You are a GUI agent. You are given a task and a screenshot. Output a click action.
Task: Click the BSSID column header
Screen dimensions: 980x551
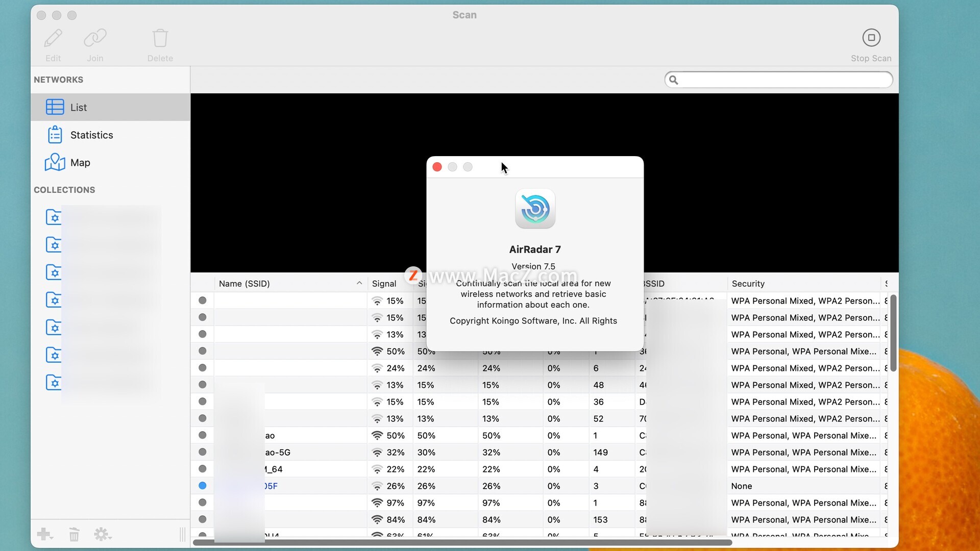(684, 284)
